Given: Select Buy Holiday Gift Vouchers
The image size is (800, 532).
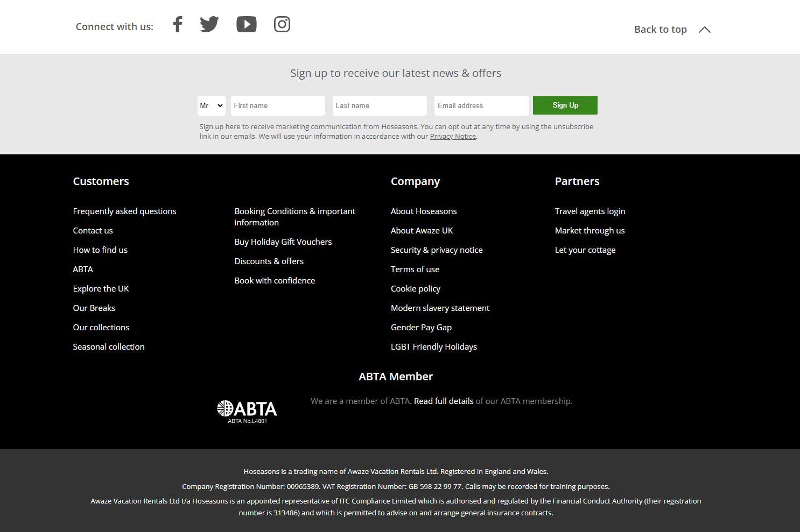Looking at the screenshot, I should 283,242.
